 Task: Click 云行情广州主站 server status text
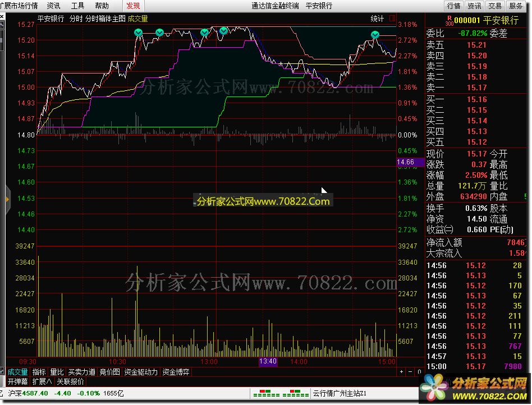340,393
